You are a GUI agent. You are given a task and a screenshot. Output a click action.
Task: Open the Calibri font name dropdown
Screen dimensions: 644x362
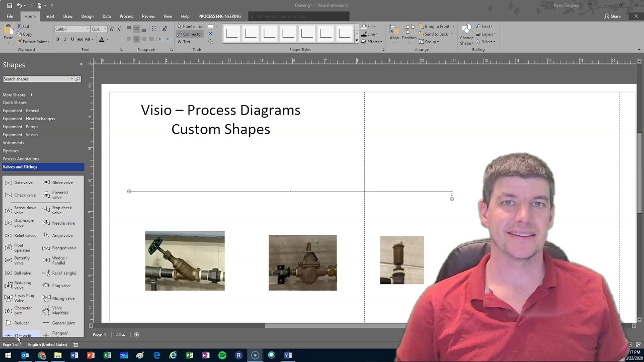(x=88, y=29)
